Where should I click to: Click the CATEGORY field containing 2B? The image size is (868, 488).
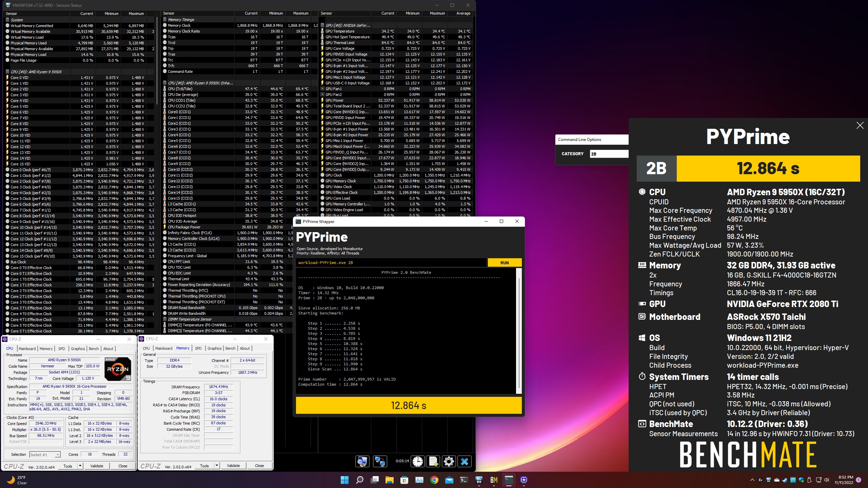(x=609, y=154)
